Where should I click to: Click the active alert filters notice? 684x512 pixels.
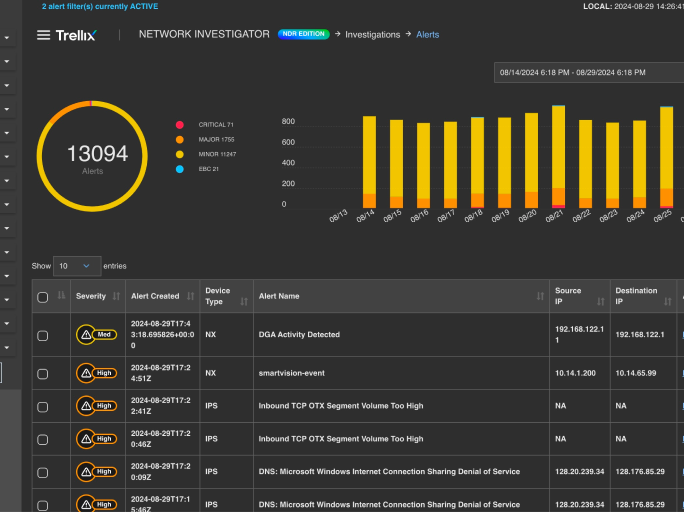100,6
